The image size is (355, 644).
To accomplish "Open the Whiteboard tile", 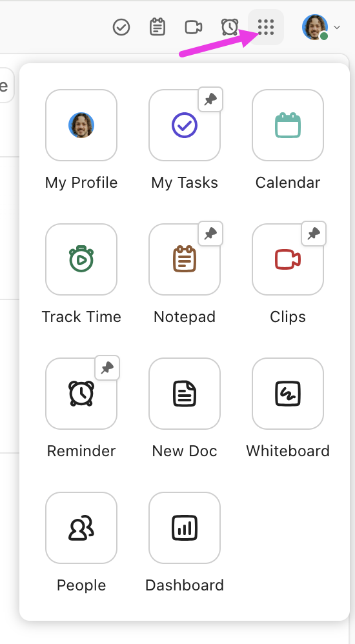I will 288,394.
